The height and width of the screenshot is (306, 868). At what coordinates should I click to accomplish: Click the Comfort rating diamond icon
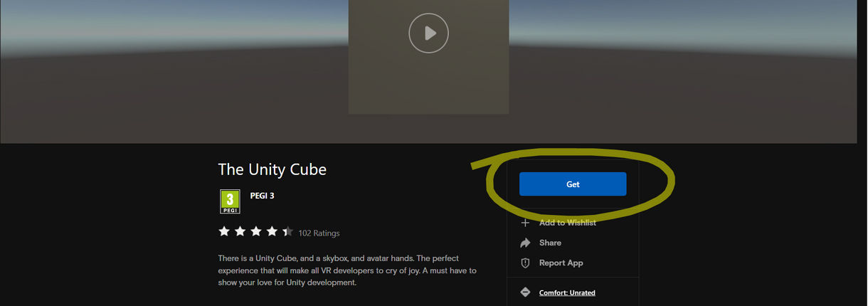(x=525, y=292)
